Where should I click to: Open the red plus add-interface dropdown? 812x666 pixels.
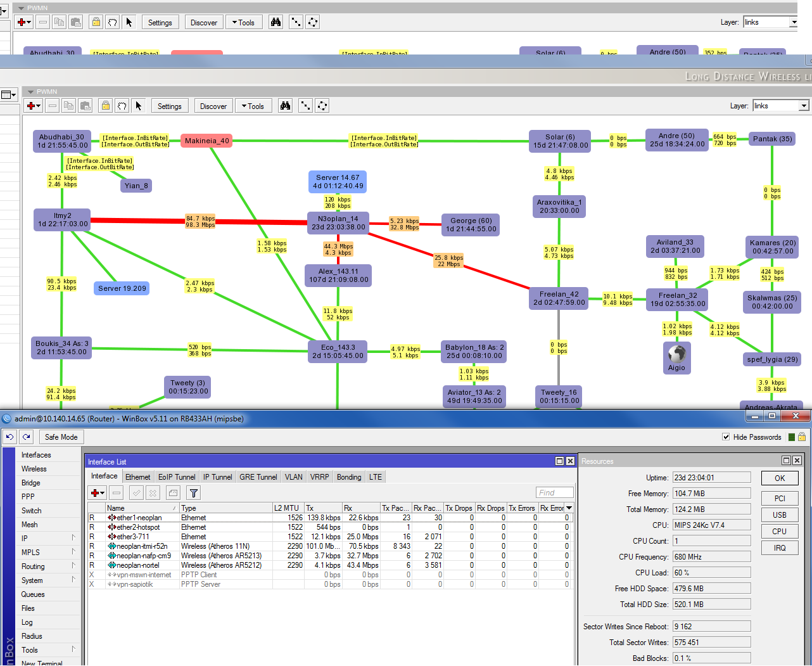(x=98, y=492)
